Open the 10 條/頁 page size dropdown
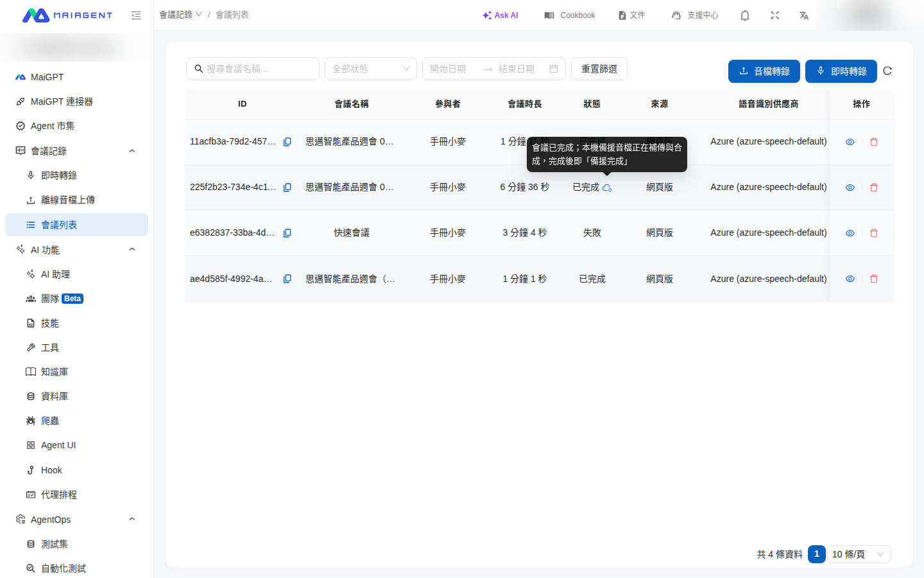 pos(859,554)
